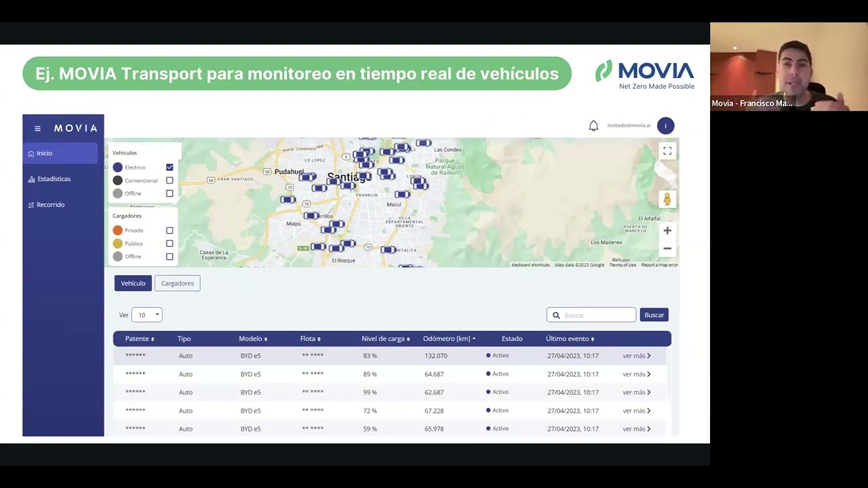This screenshot has width=868, height=488.
Task: Open the Ver rows-per-page dropdown
Action: pyautogui.click(x=146, y=314)
